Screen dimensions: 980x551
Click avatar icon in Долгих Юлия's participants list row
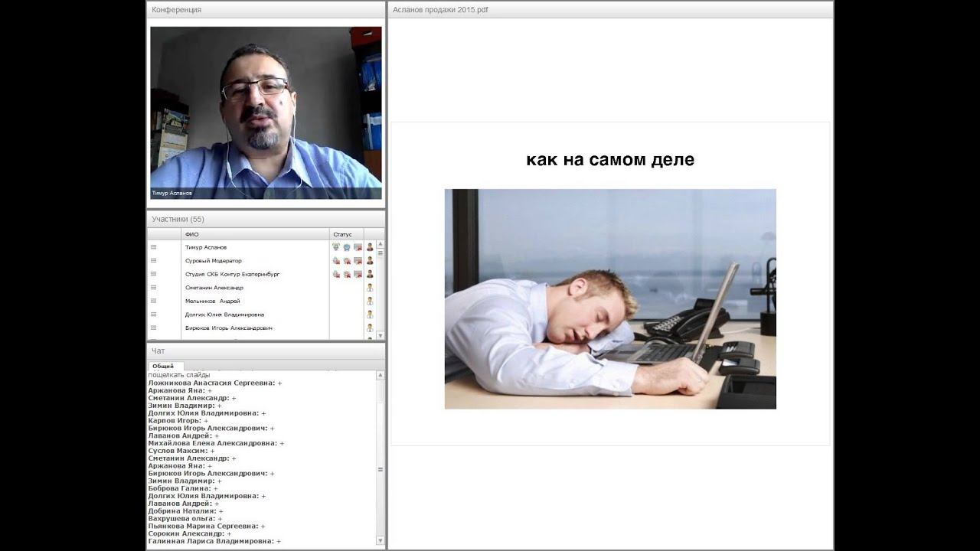[370, 315]
